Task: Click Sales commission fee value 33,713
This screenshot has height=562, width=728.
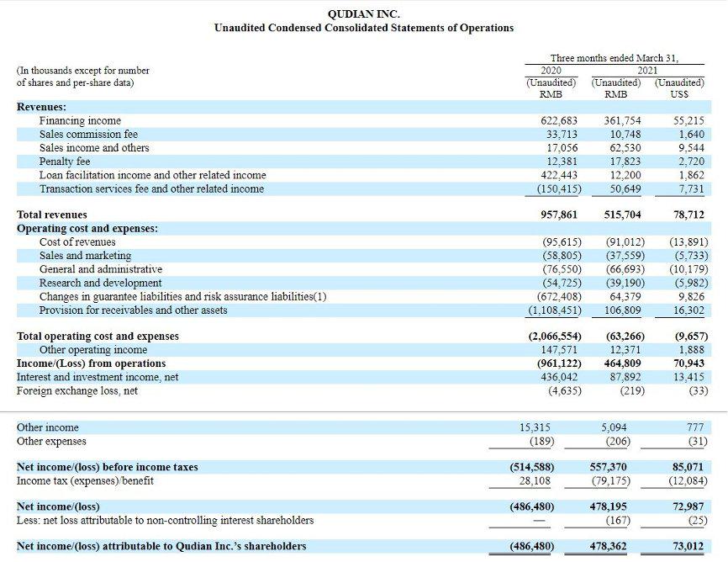Action: (562, 135)
